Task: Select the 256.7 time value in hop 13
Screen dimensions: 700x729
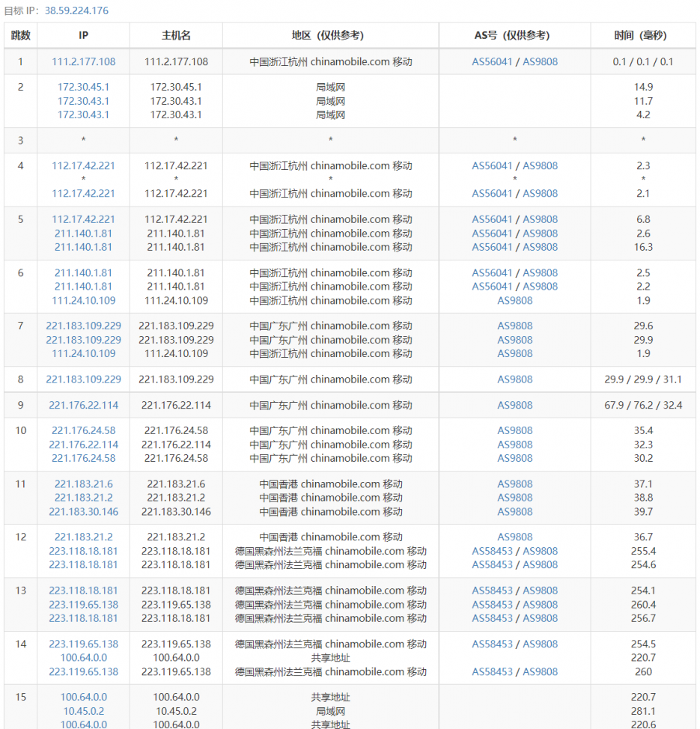Action: (x=643, y=618)
